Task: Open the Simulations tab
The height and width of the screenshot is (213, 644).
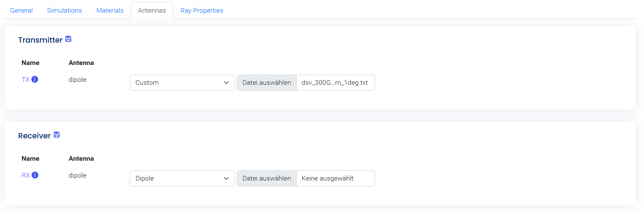Action: click(x=64, y=11)
